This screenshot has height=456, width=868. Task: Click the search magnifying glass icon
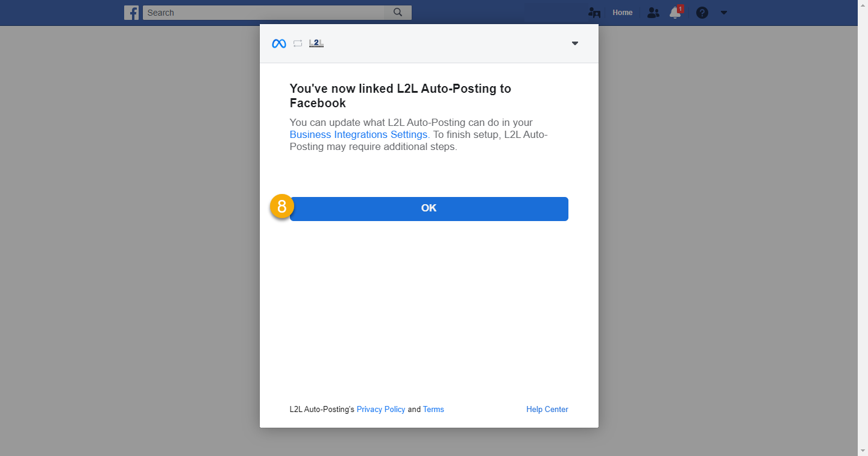(x=397, y=12)
